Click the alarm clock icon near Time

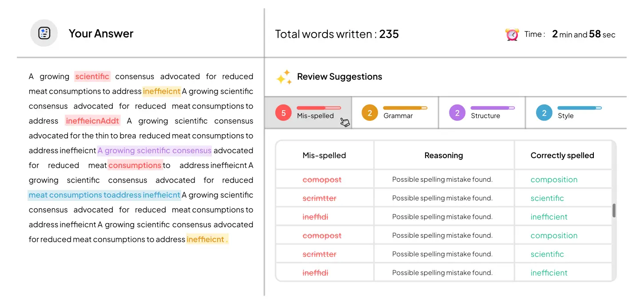click(x=512, y=34)
